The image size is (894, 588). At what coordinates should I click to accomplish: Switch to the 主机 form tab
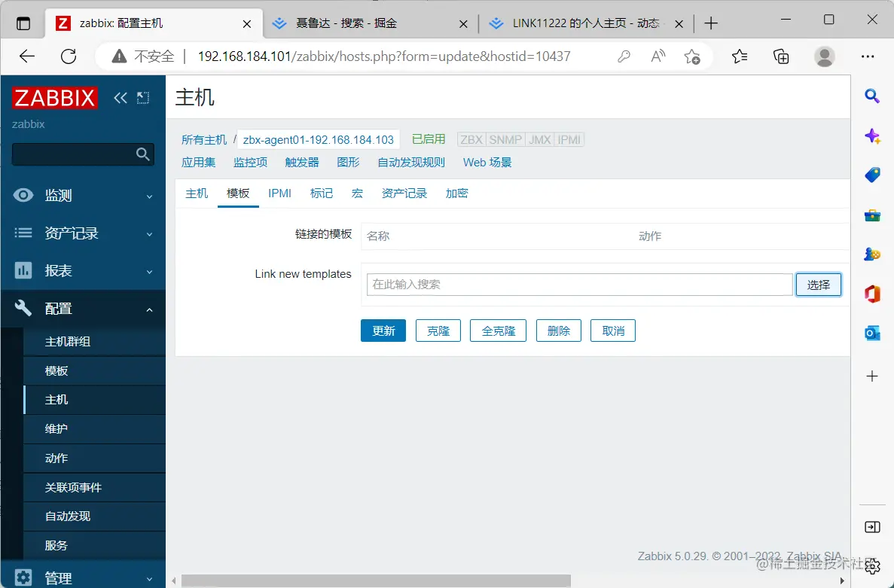(197, 193)
